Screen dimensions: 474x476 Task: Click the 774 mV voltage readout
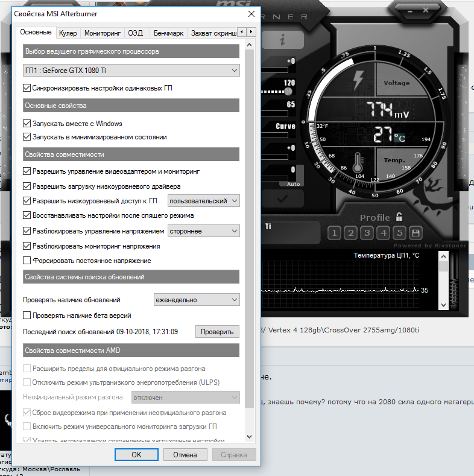(388, 110)
